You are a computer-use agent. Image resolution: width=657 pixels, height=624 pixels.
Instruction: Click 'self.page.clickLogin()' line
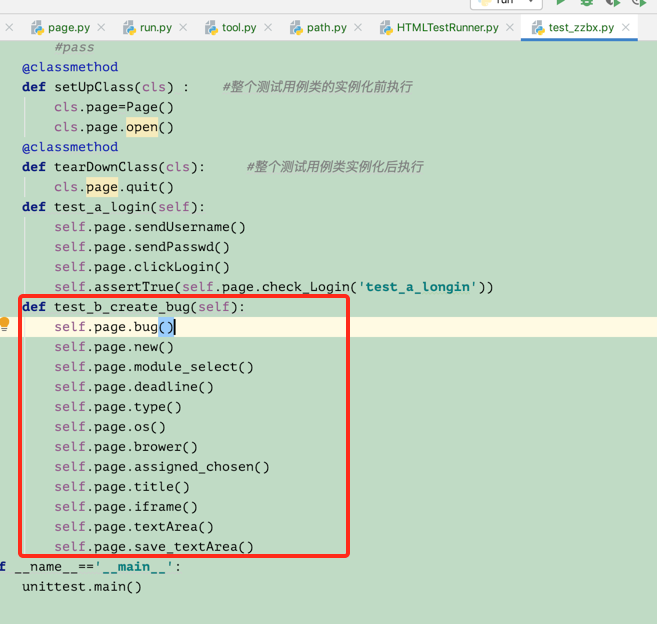tap(142, 267)
